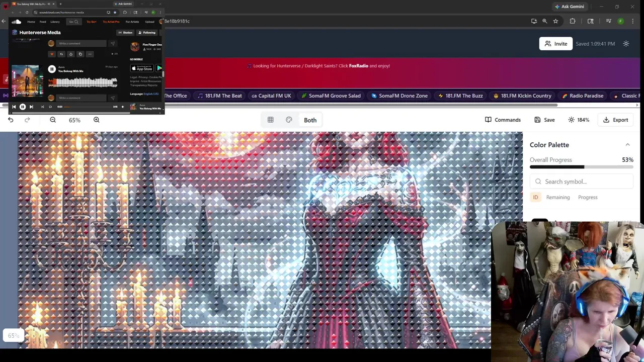This screenshot has width=644, height=362.
Task: Like the track with the heart icon
Action: [51, 54]
